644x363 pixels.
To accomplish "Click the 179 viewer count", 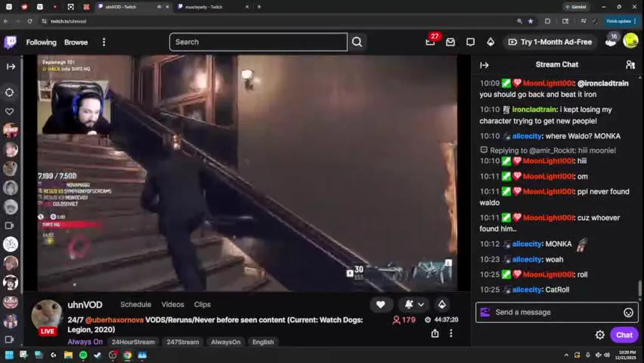I will [404, 320].
